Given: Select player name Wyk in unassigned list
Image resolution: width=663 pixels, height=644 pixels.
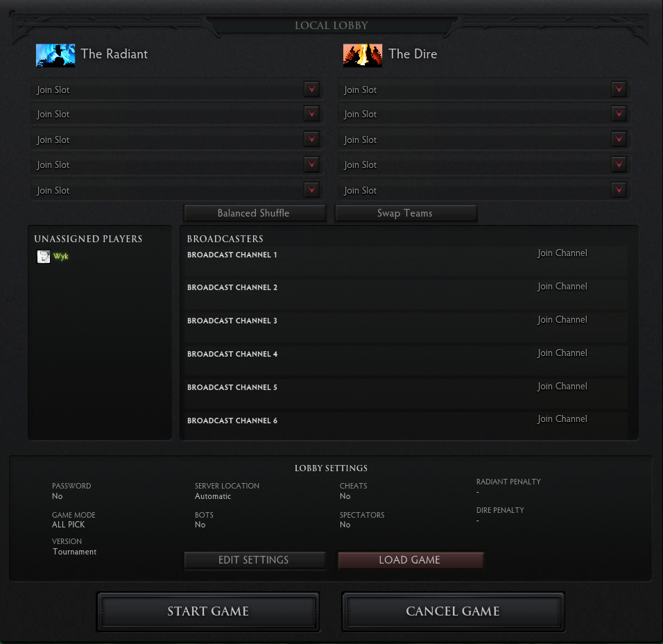Looking at the screenshot, I should tap(61, 257).
